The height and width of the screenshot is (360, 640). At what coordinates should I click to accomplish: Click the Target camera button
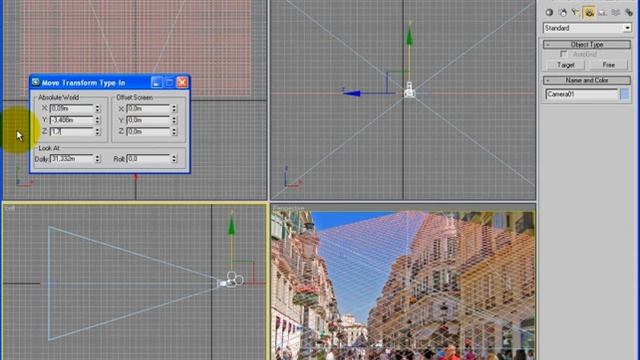[x=565, y=65]
